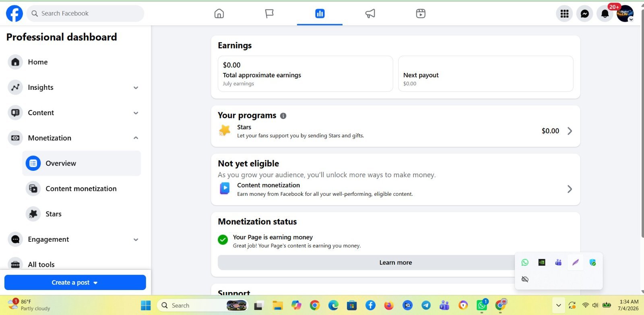Open Microsoft Store from the taskbar
Screen dimensions: 644x315
tap(352, 305)
